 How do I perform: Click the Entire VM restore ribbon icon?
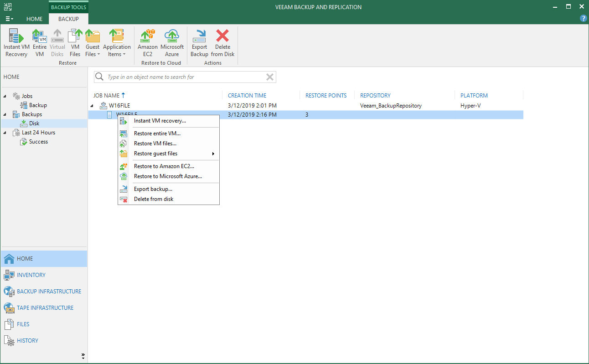[x=40, y=43]
